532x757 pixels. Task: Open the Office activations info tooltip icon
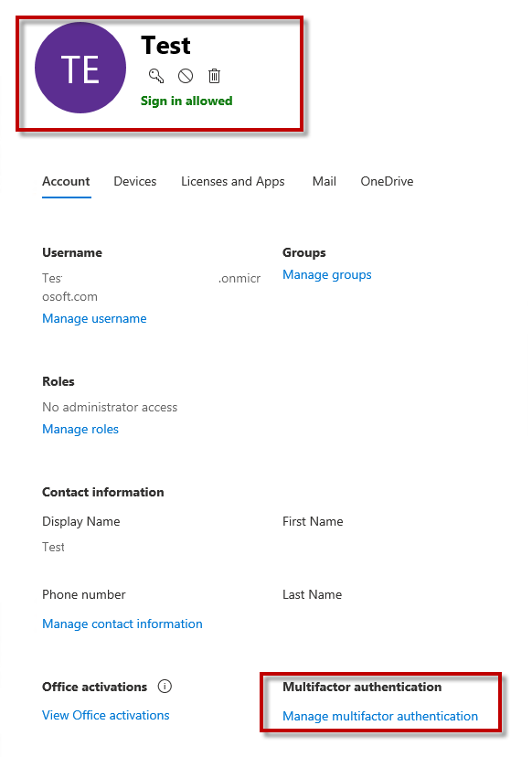pyautogui.click(x=165, y=687)
